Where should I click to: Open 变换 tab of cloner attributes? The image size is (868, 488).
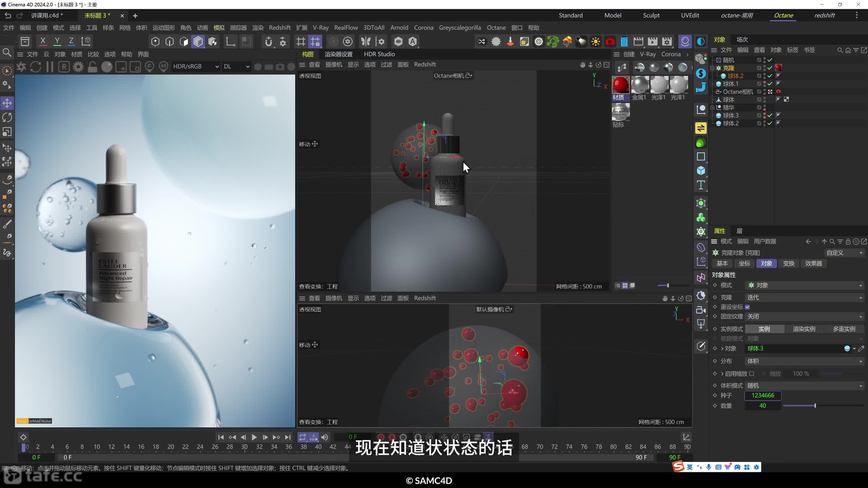[789, 263]
